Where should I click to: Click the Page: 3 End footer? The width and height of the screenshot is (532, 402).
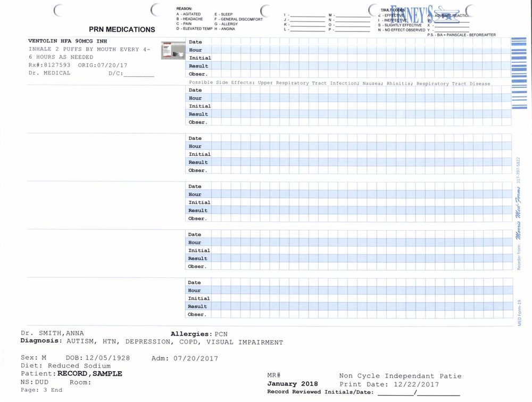tap(41, 390)
